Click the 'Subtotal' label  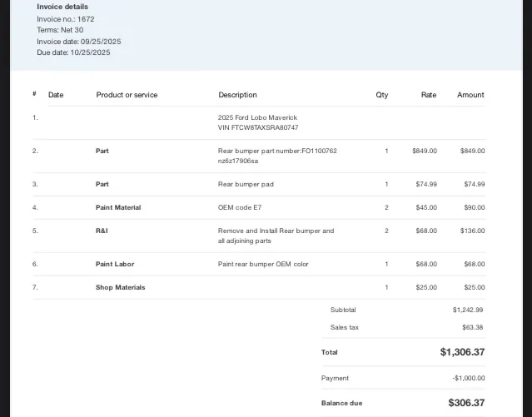(343, 310)
